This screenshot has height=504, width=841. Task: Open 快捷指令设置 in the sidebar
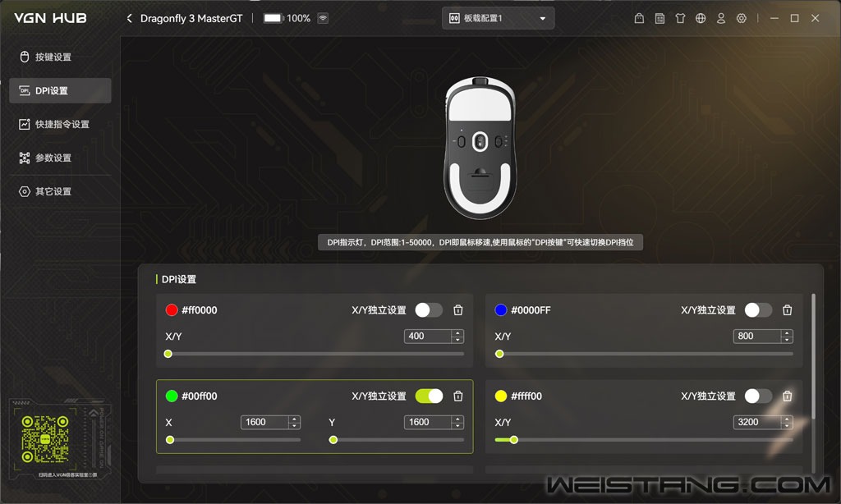[x=60, y=125]
